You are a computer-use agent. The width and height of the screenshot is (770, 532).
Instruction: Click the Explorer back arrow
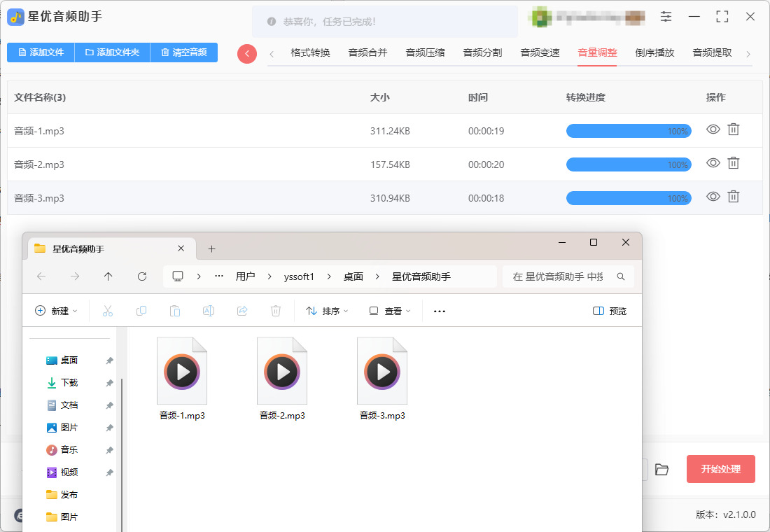click(x=41, y=276)
